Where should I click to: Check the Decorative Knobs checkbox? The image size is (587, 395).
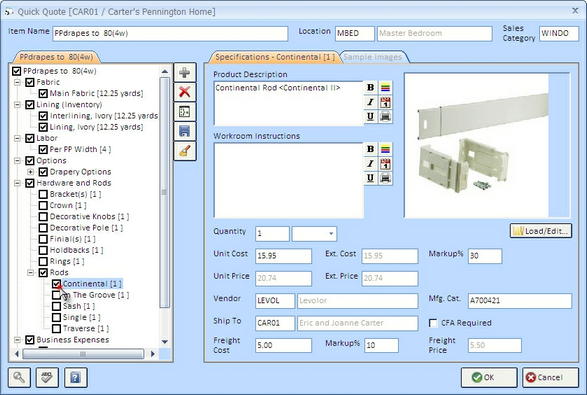(x=43, y=216)
